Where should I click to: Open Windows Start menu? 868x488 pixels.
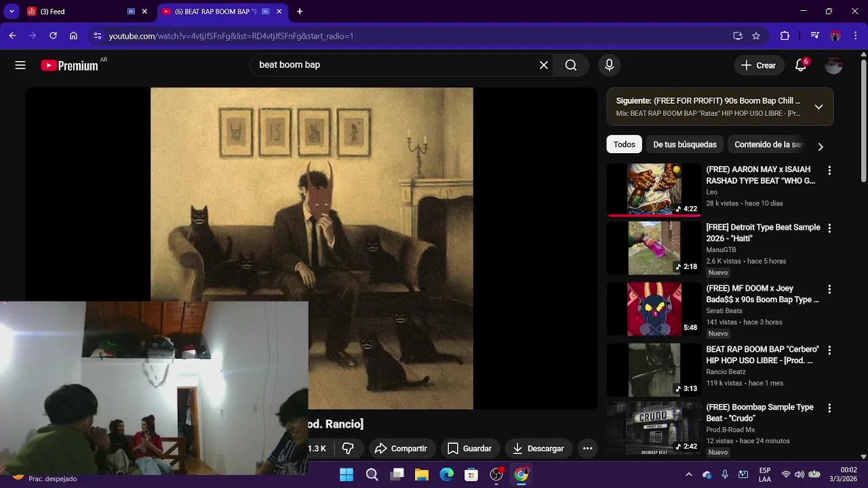(x=347, y=474)
